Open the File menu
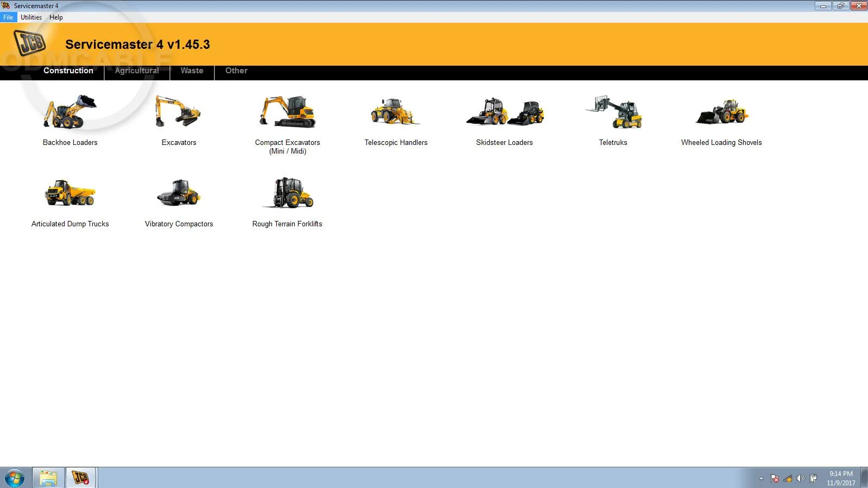868x488 pixels. [8, 17]
